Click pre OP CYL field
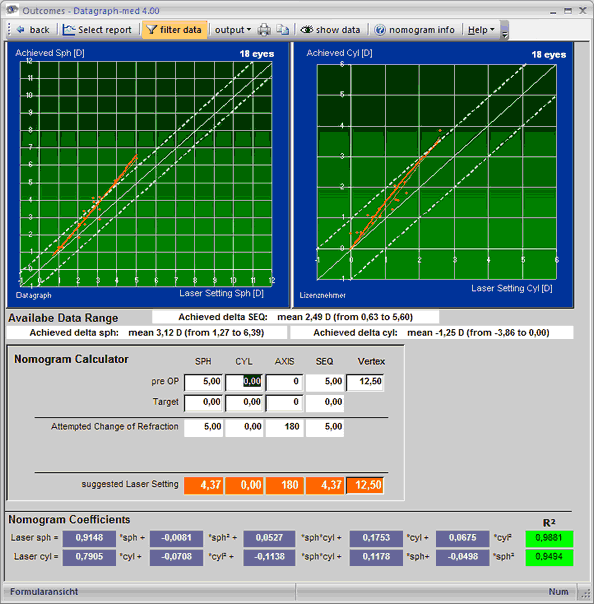594x604 pixels. click(244, 382)
